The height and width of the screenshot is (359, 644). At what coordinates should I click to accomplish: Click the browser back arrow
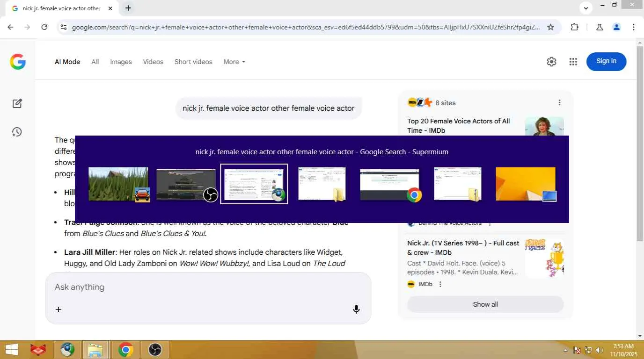pos(10,27)
